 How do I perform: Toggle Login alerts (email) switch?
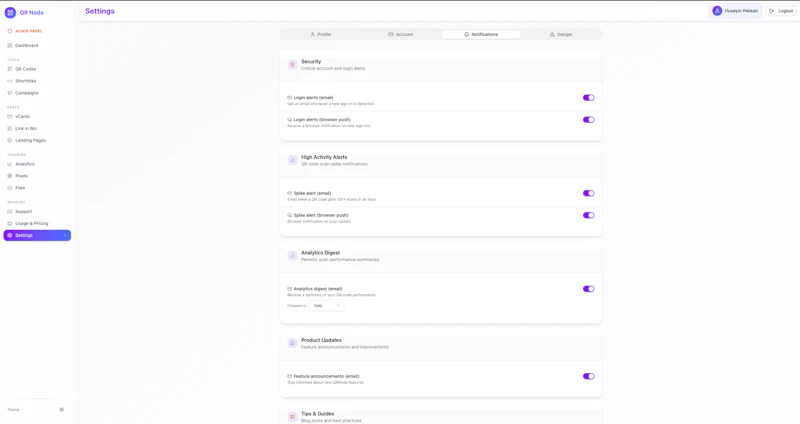589,97
